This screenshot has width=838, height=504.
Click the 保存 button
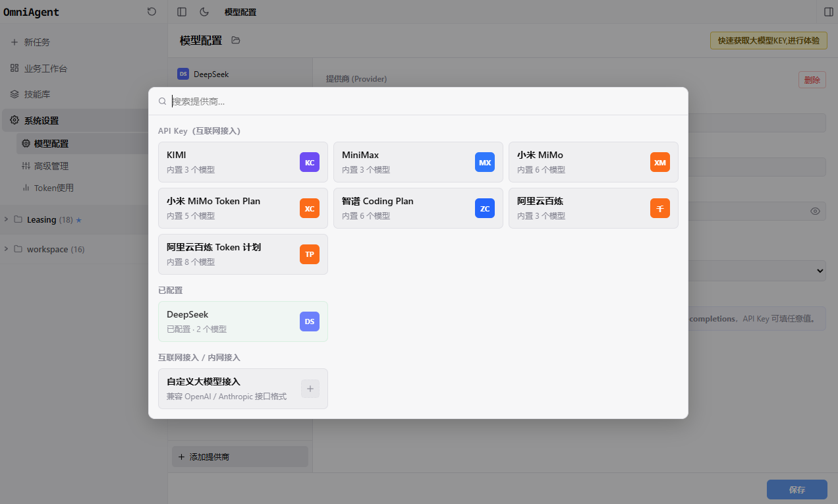(797, 490)
